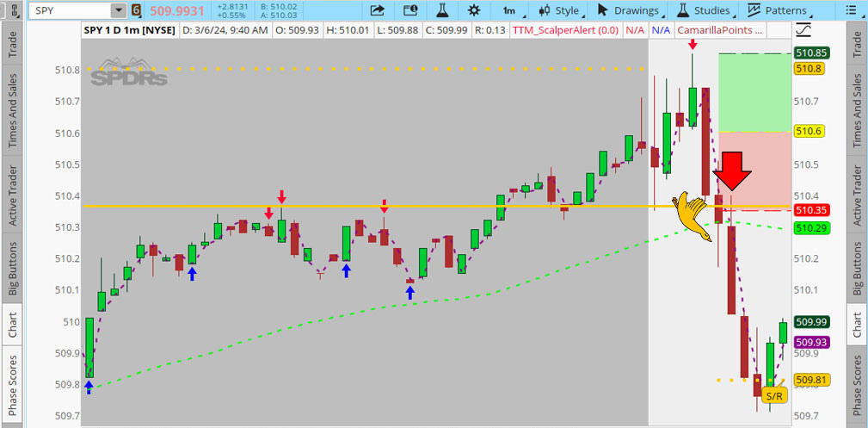Viewport: 868px width, 428px height.
Task: Click the curve scale icon above price axis
Action: click(803, 30)
